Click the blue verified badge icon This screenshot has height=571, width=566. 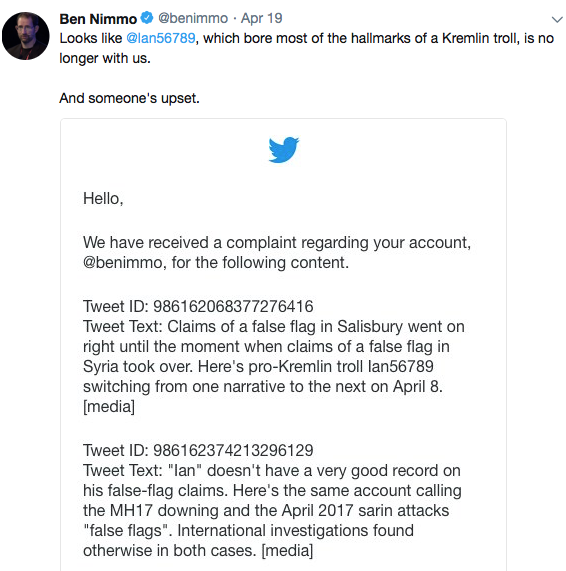[147, 18]
